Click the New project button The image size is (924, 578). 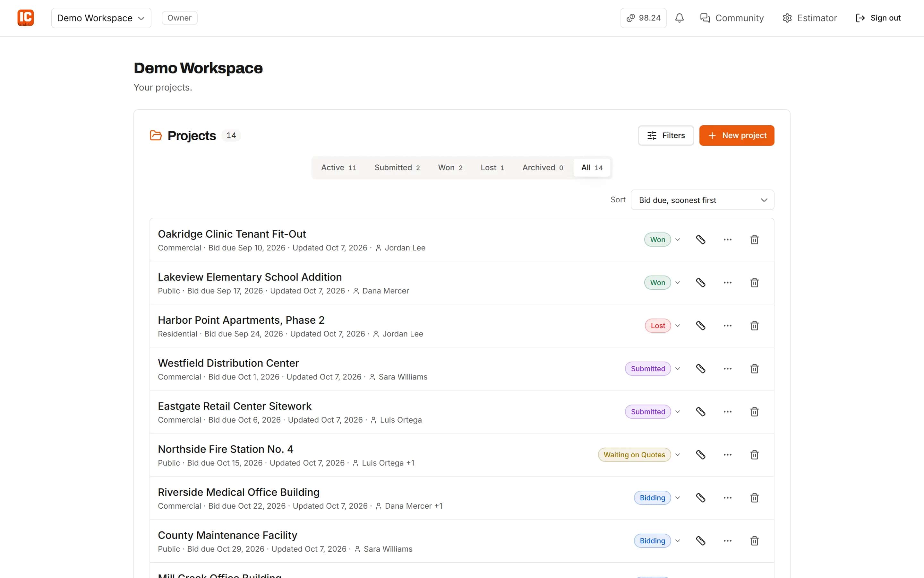point(737,135)
